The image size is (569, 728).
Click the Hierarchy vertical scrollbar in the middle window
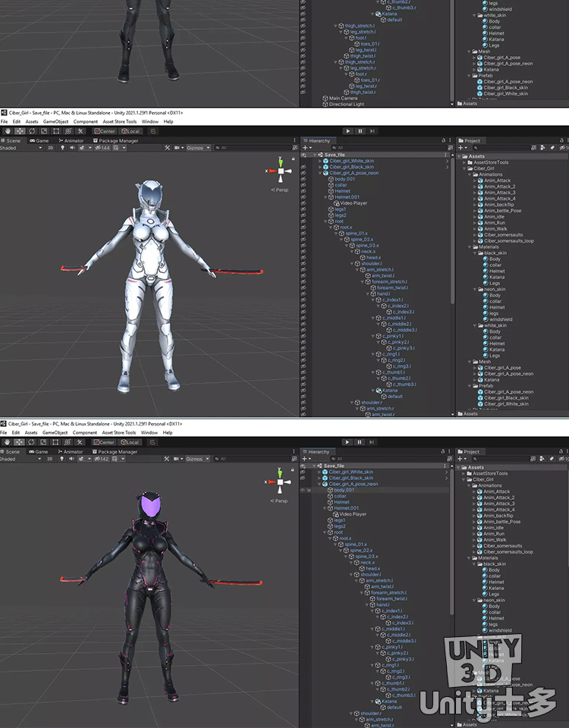coord(452,231)
